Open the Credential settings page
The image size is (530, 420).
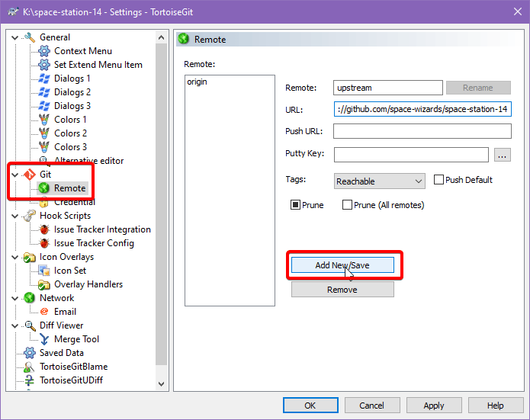click(x=75, y=202)
